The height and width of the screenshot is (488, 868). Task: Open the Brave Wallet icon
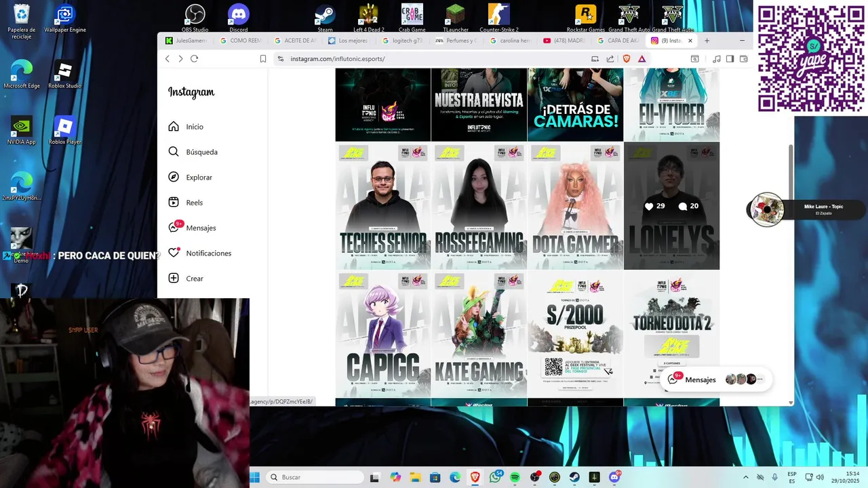744,59
